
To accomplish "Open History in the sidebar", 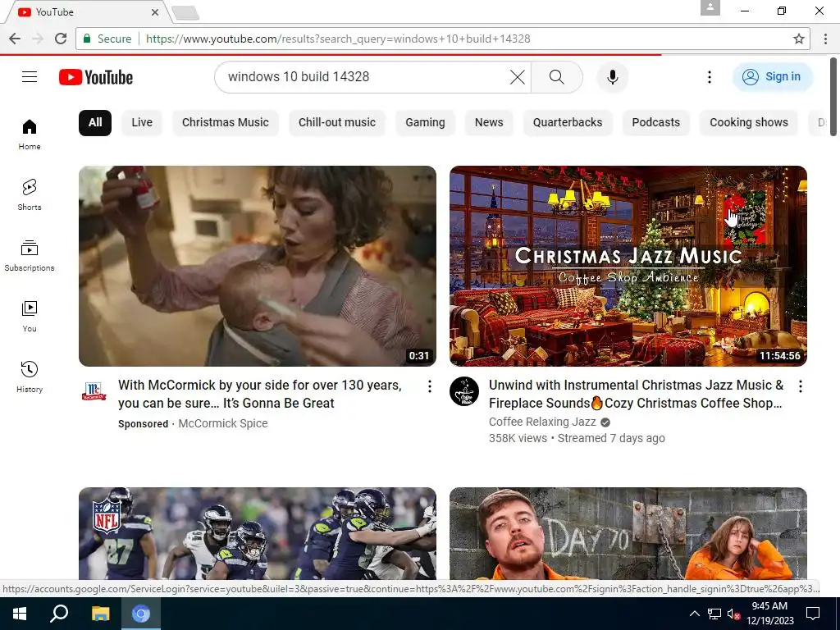I will pyautogui.click(x=30, y=377).
